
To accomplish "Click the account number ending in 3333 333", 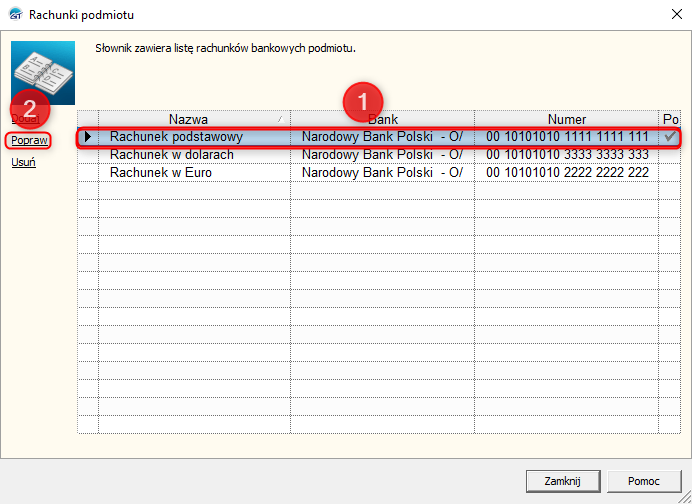I will [x=567, y=155].
